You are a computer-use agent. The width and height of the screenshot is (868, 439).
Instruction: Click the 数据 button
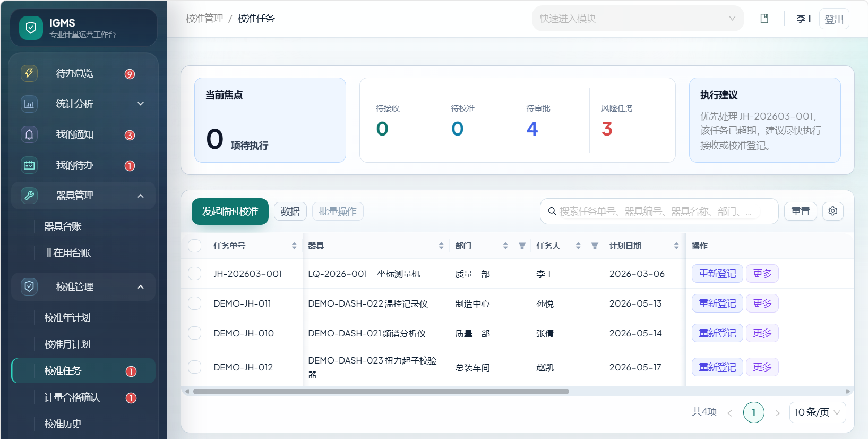click(290, 212)
